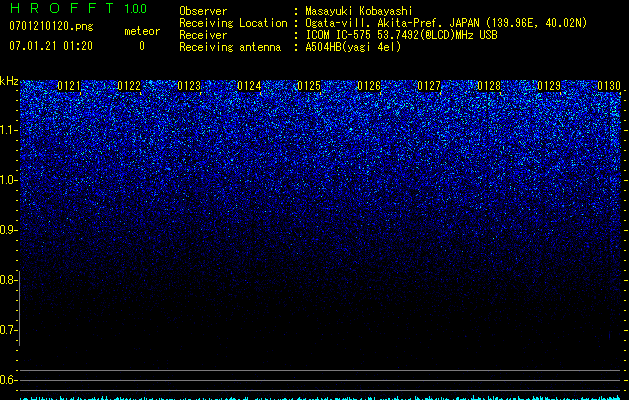Click the ICOM IC-575 receiver text
The height and width of the screenshot is (400, 629).
pos(401,35)
